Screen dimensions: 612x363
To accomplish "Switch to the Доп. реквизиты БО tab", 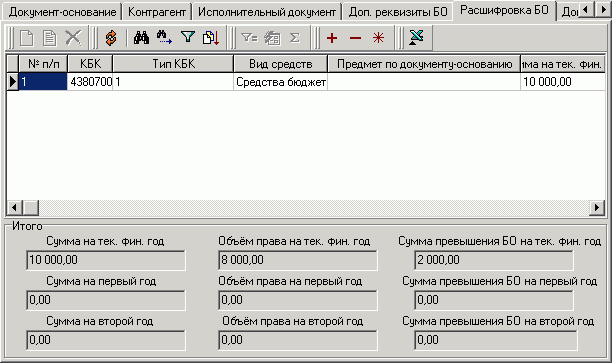I will [x=398, y=12].
